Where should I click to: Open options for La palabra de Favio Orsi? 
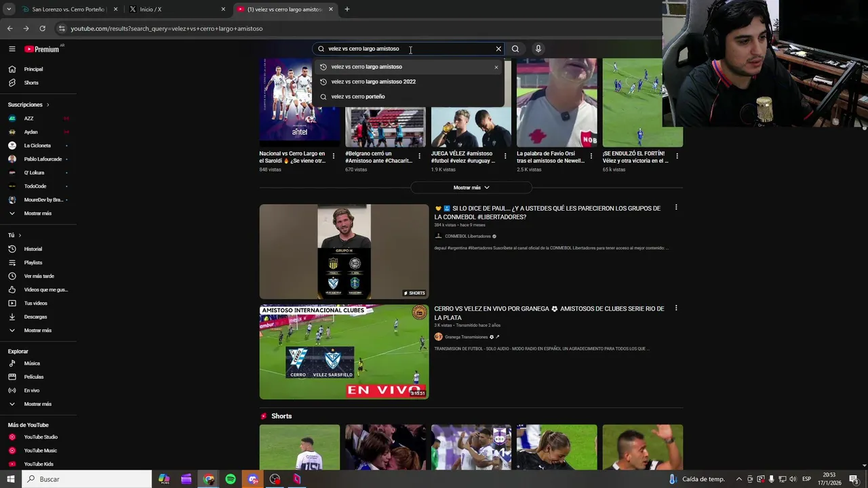591,156
